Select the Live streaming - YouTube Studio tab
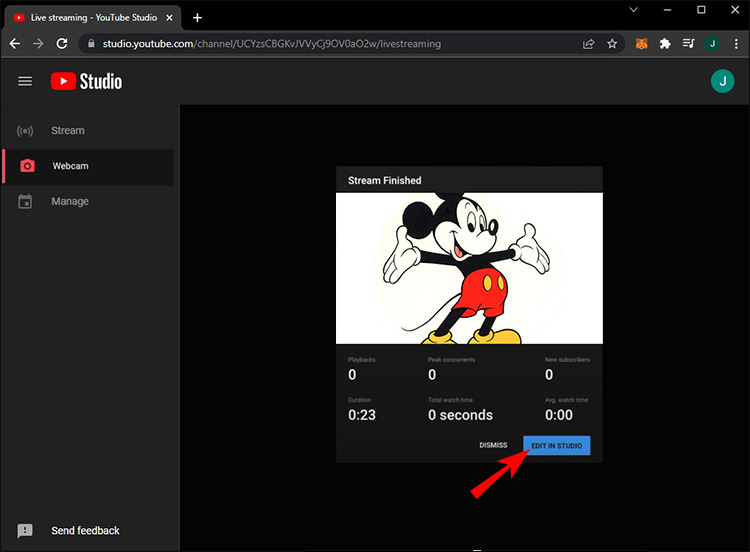 tap(93, 18)
